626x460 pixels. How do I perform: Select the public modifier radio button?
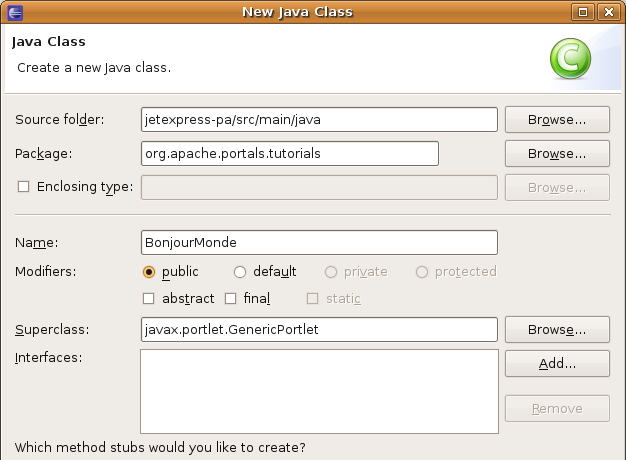click(150, 272)
